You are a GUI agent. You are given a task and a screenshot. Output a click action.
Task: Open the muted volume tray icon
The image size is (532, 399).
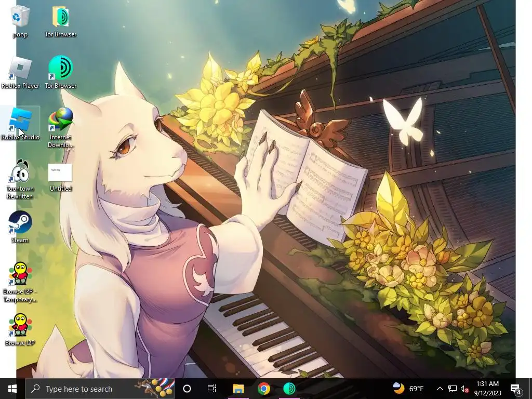coord(464,389)
